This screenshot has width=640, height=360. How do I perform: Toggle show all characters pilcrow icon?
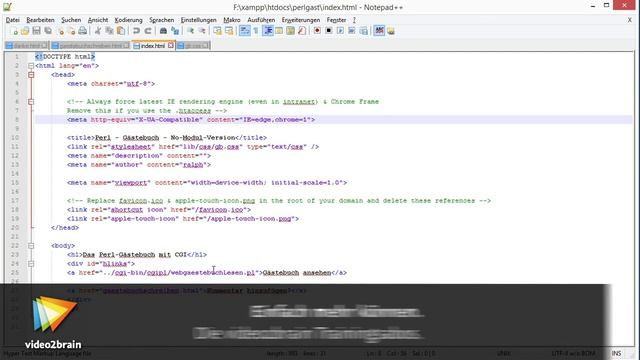256,31
